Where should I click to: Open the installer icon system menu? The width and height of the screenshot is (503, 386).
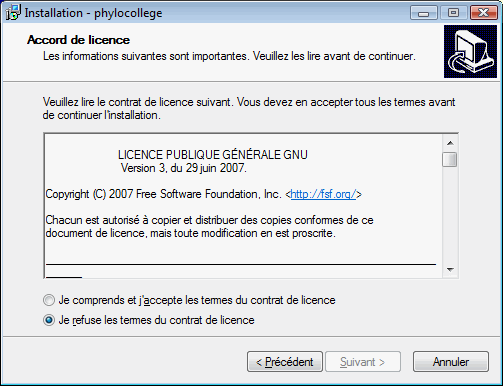pyautogui.click(x=13, y=13)
